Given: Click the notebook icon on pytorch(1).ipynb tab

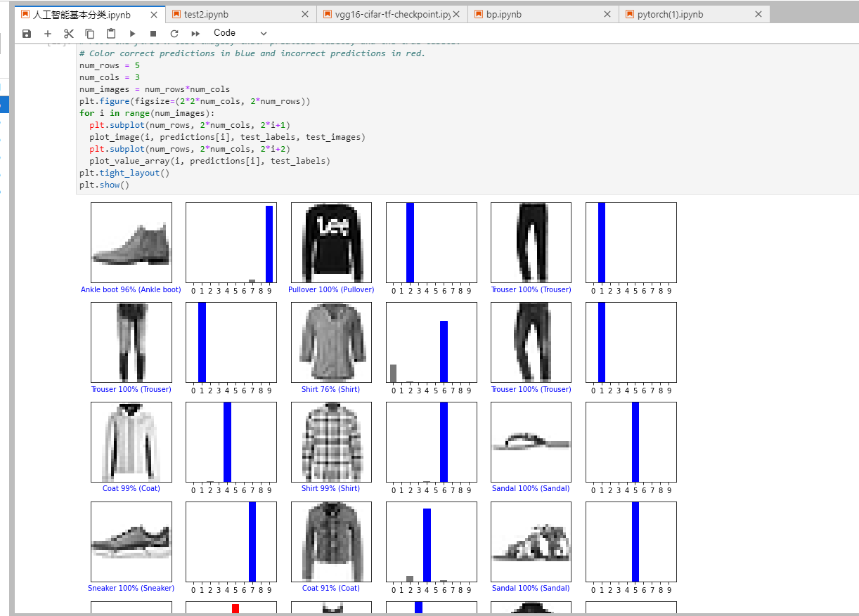Looking at the screenshot, I should tap(630, 14).
